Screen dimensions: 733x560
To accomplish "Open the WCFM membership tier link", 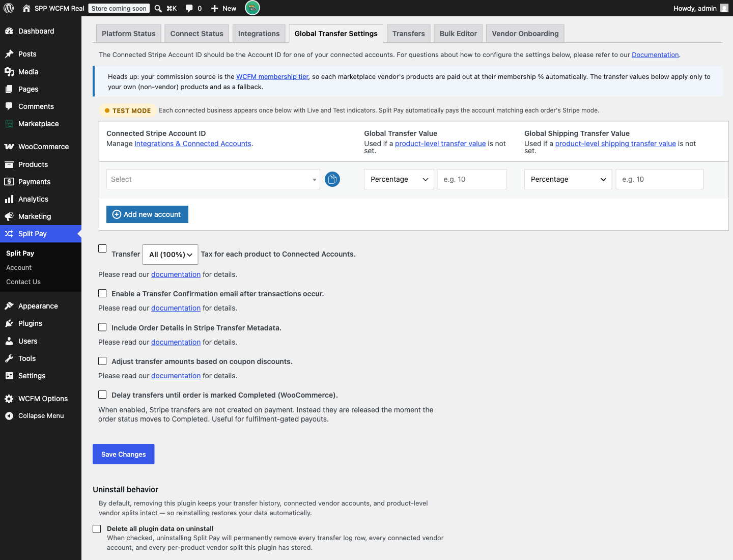I will 272,76.
